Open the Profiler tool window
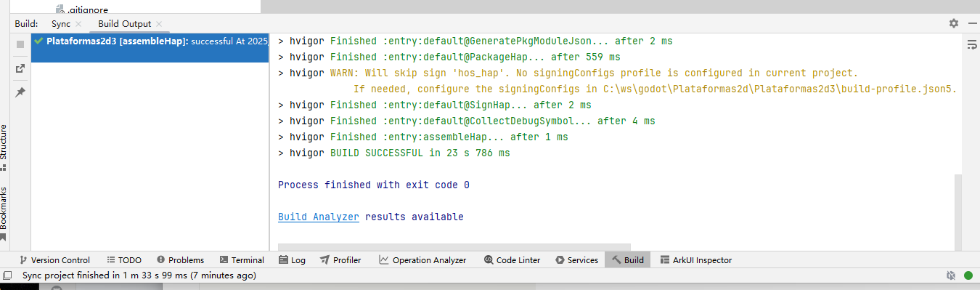This screenshot has width=980, height=290. (x=340, y=259)
